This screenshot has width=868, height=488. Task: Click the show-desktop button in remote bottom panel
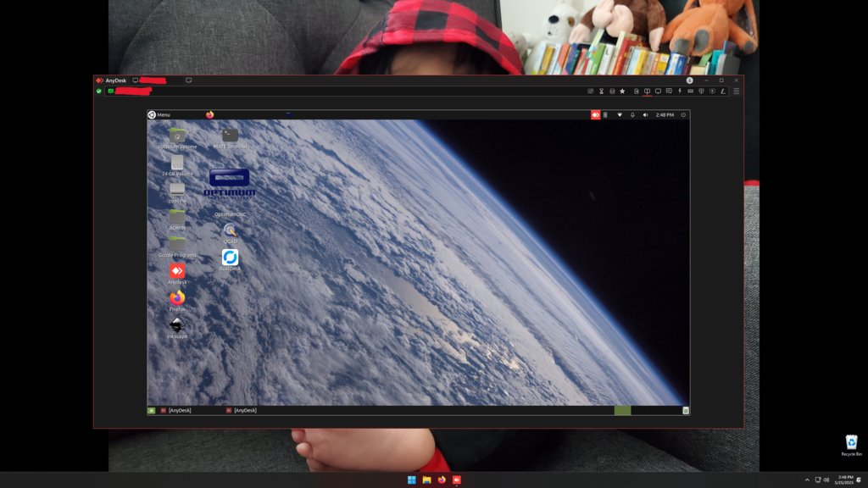pos(151,411)
